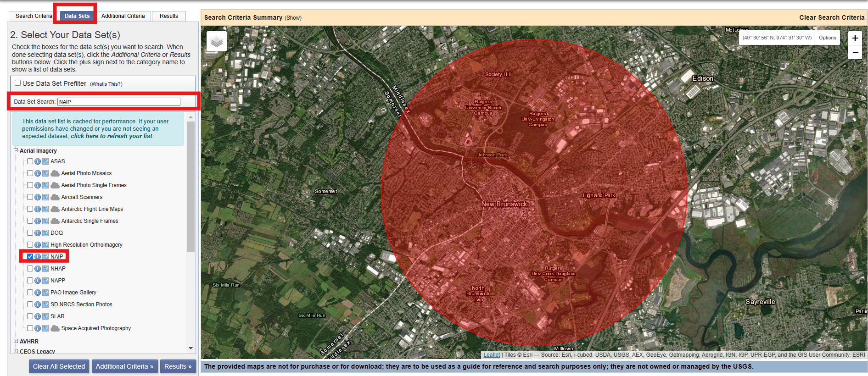Click the Clear Search Criteria link
Viewport: 868px width, 376px height.
tap(832, 17)
